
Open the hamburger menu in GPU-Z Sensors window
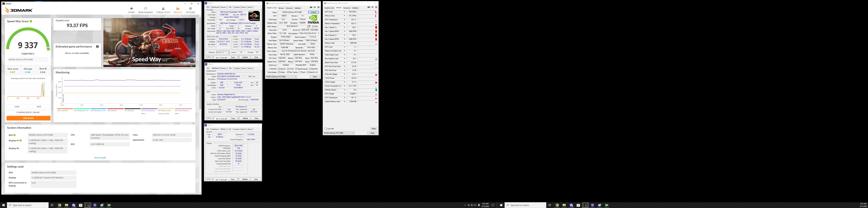pyautogui.click(x=376, y=7)
